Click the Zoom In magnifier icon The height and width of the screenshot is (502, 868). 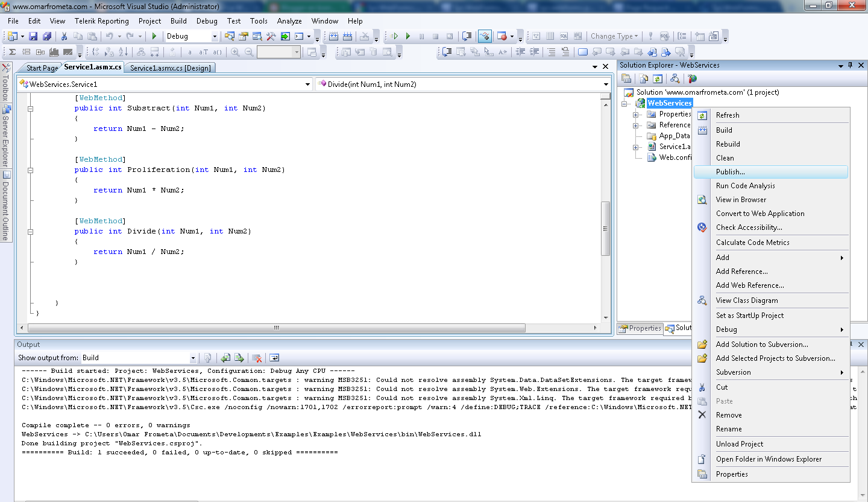(235, 52)
